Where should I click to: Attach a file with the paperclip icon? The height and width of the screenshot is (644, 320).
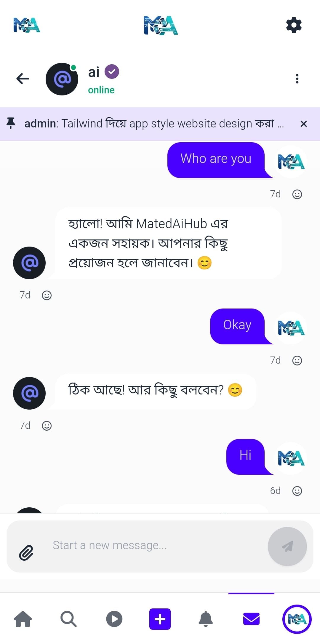(x=26, y=553)
